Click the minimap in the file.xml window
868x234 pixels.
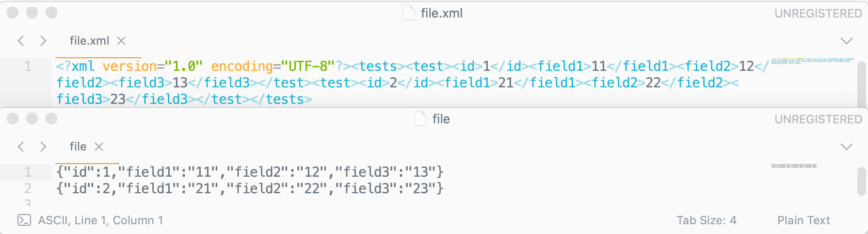pos(812,61)
